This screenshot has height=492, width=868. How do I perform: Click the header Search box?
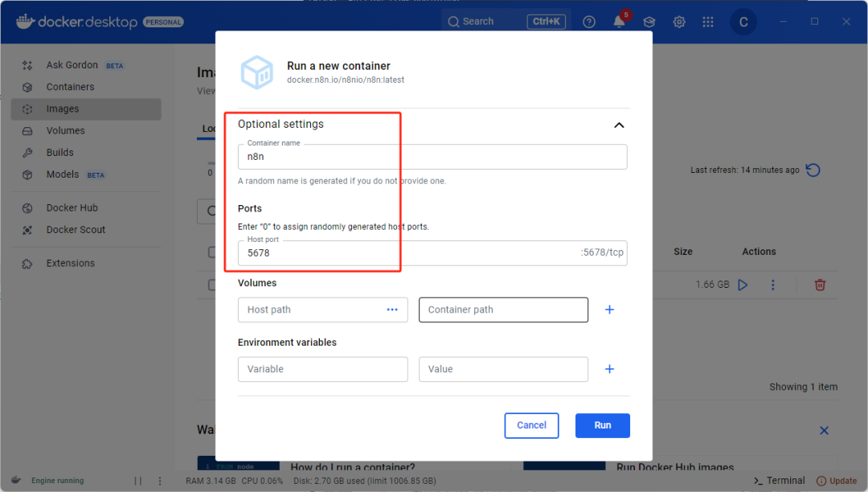point(506,22)
